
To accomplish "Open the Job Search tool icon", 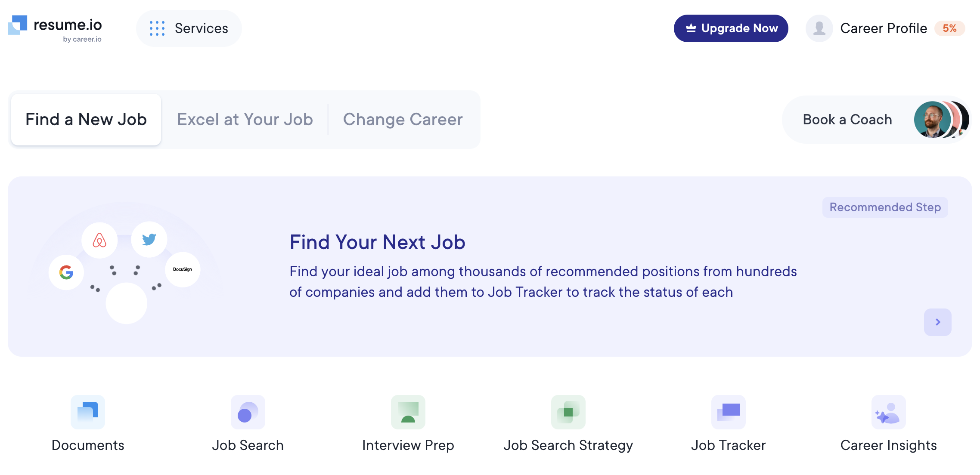I will tap(248, 412).
